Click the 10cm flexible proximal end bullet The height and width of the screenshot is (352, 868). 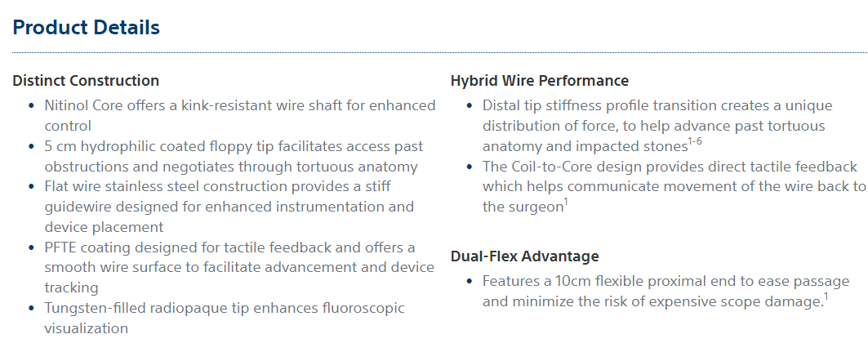665,292
